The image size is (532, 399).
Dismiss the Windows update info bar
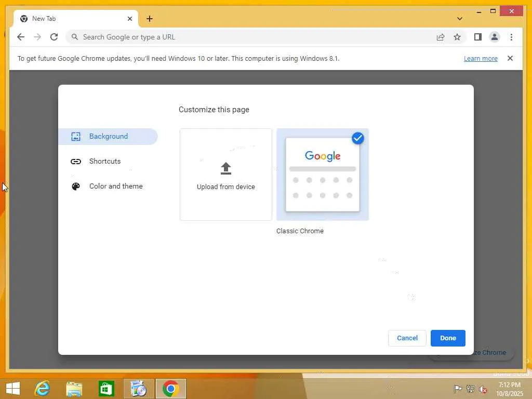pyautogui.click(x=510, y=58)
